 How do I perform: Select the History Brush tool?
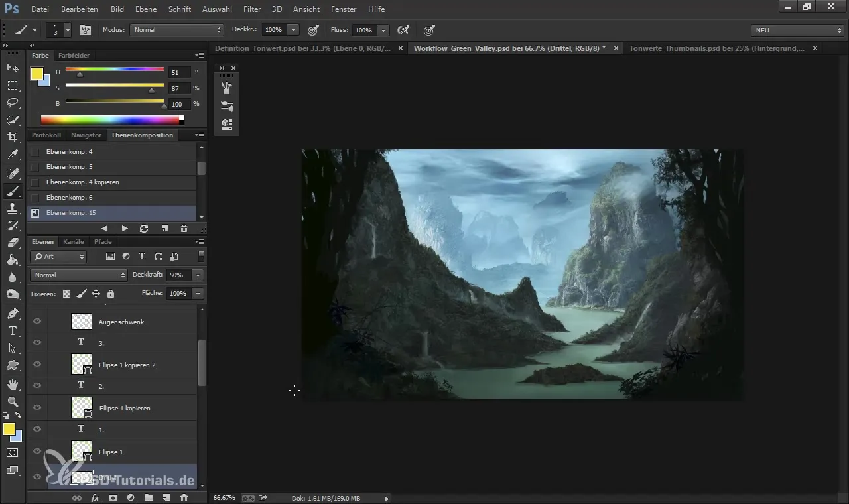click(x=12, y=225)
